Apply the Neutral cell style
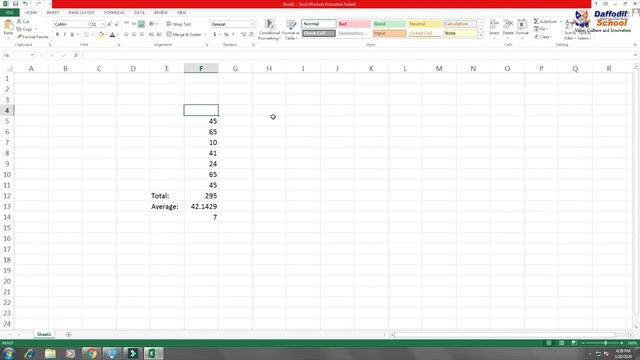640x360 pixels. pos(424,24)
